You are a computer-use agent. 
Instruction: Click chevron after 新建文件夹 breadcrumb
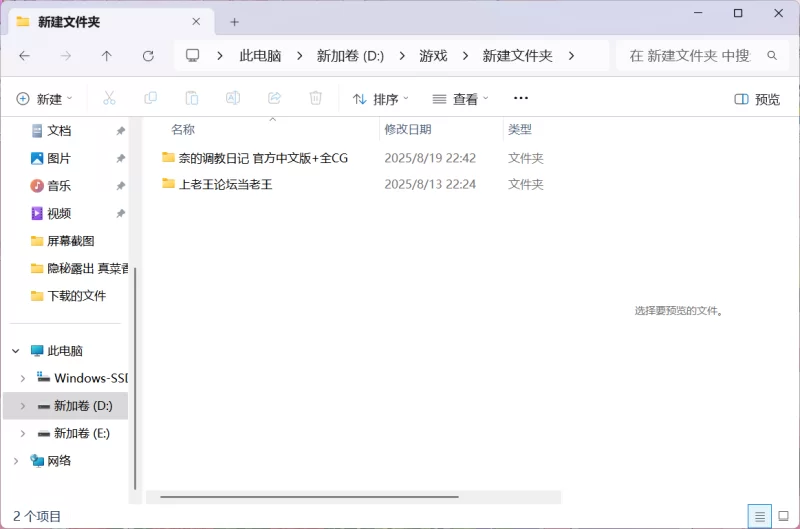(571, 56)
